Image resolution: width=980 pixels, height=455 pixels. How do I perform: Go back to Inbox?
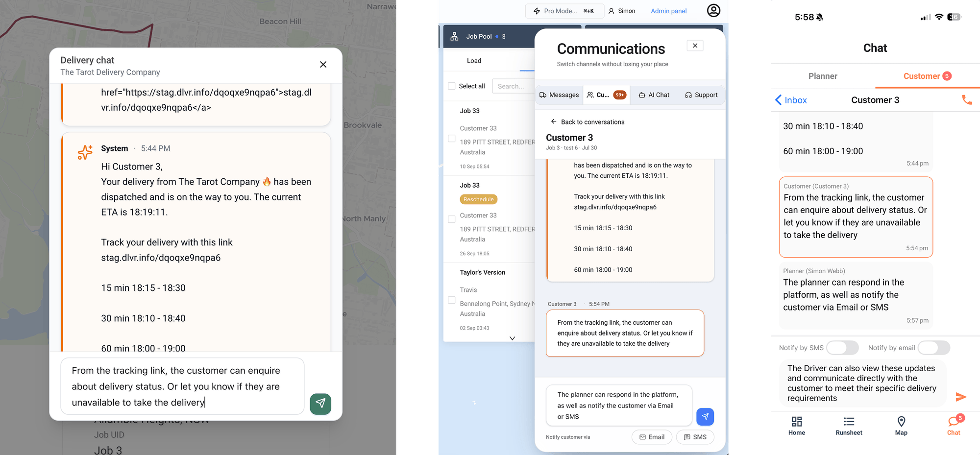[x=791, y=100]
